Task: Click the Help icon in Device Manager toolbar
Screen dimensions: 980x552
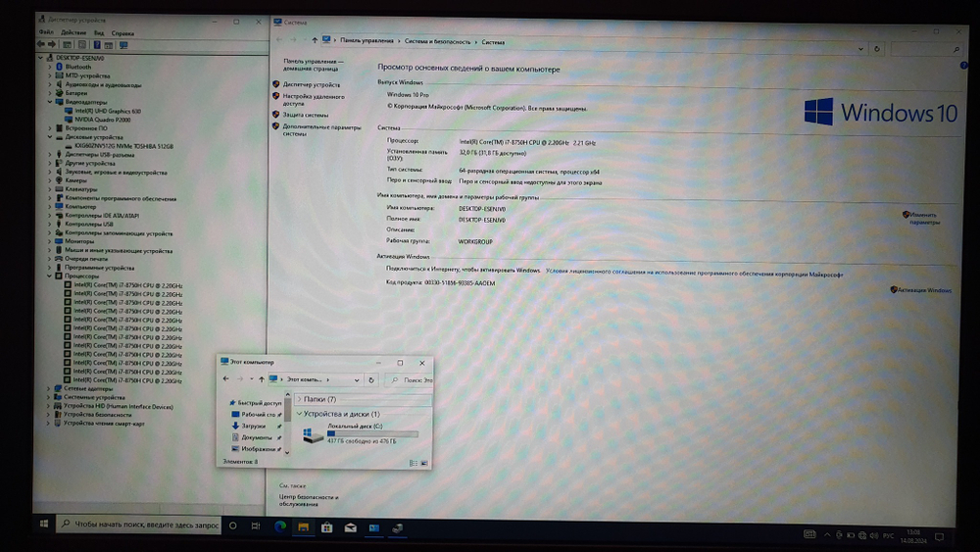Action: [97, 45]
